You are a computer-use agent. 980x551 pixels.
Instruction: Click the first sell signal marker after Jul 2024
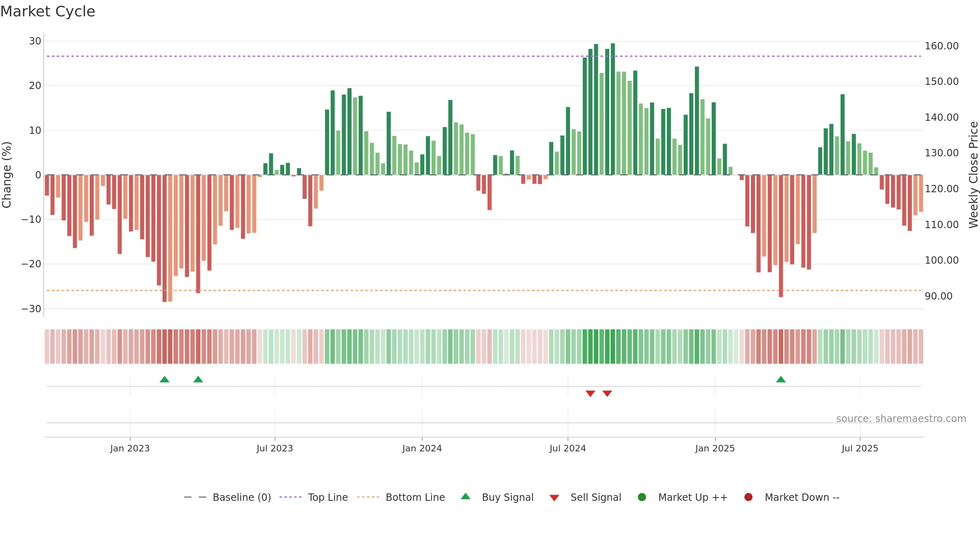coord(590,393)
